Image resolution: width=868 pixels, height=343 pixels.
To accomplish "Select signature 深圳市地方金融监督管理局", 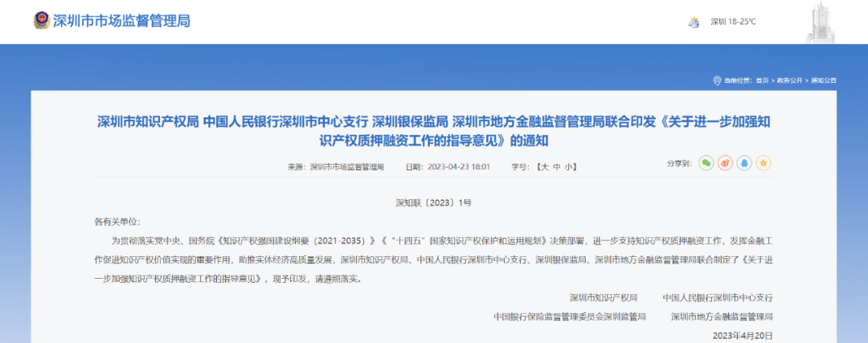I will click(x=722, y=316).
